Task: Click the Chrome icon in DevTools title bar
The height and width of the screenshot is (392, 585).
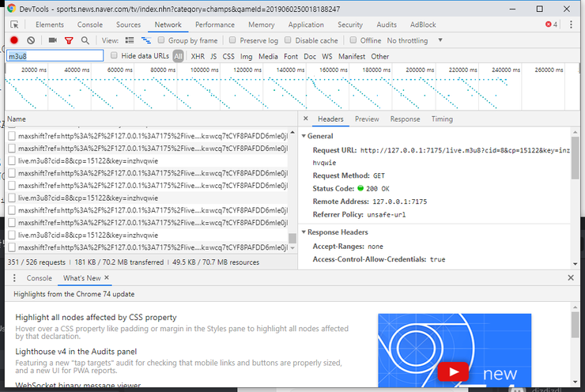Action: tap(12, 9)
